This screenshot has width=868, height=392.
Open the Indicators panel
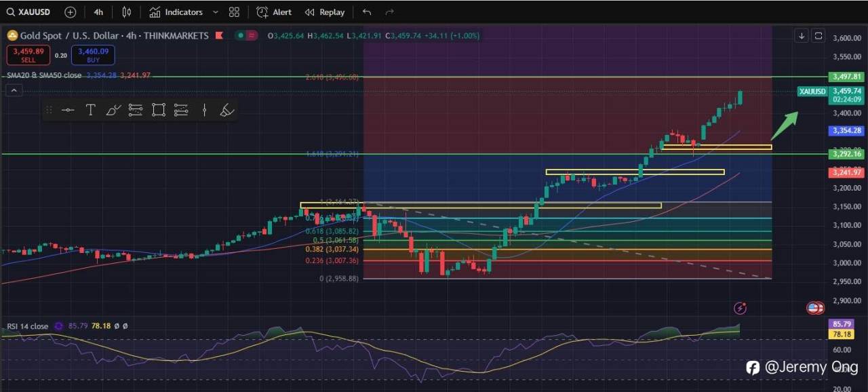coord(176,12)
